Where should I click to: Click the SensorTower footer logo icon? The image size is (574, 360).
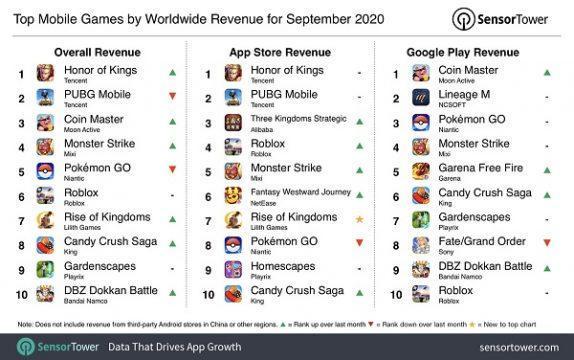pyautogui.click(x=25, y=346)
